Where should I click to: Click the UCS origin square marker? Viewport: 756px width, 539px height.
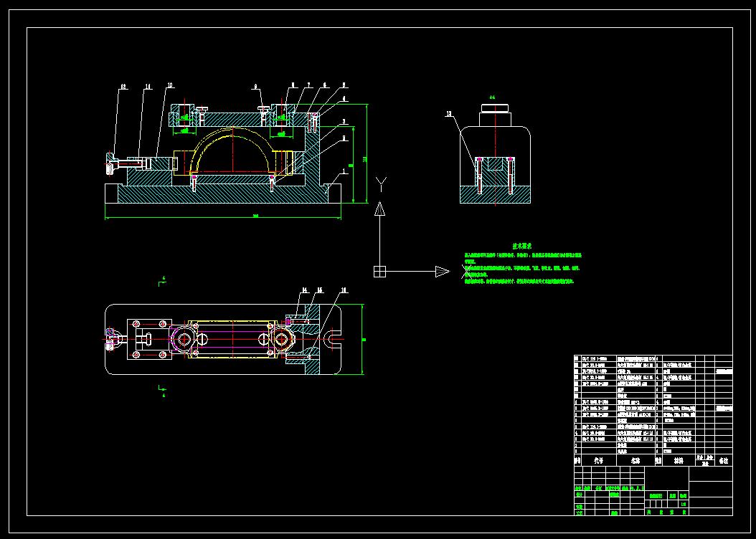[x=380, y=272]
